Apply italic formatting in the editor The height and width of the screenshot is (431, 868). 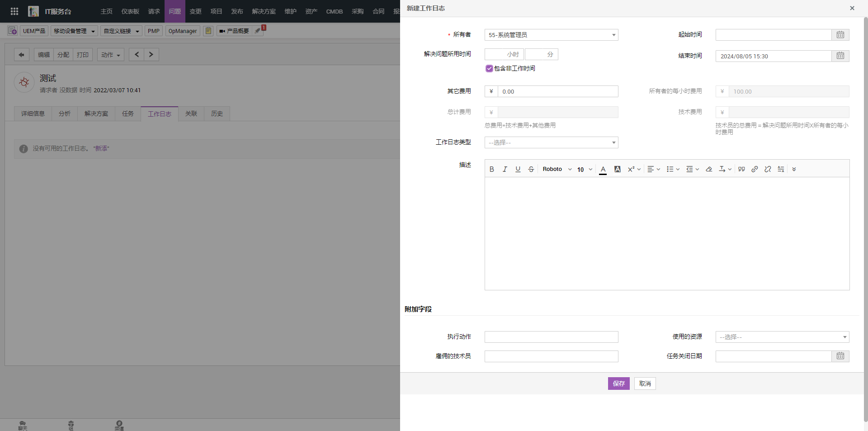505,169
